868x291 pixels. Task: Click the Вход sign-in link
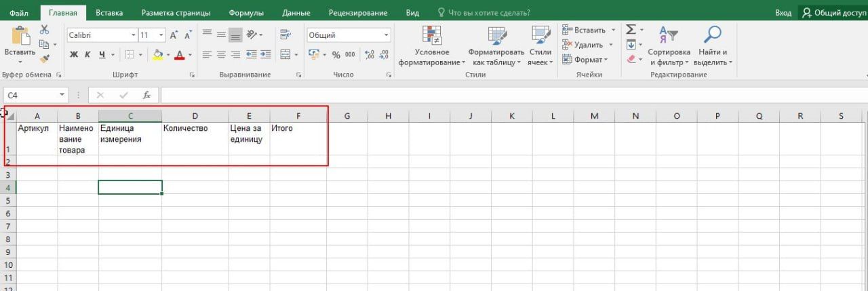pos(783,12)
